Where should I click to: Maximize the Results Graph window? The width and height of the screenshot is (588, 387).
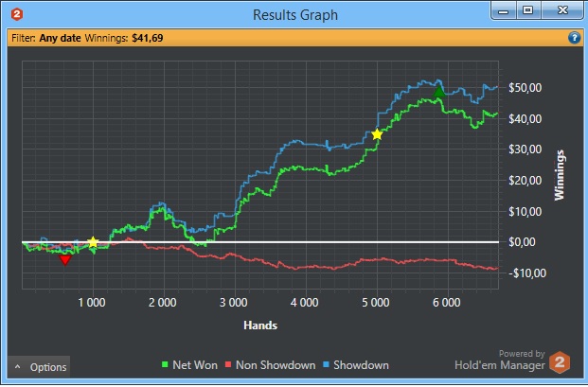click(x=527, y=10)
